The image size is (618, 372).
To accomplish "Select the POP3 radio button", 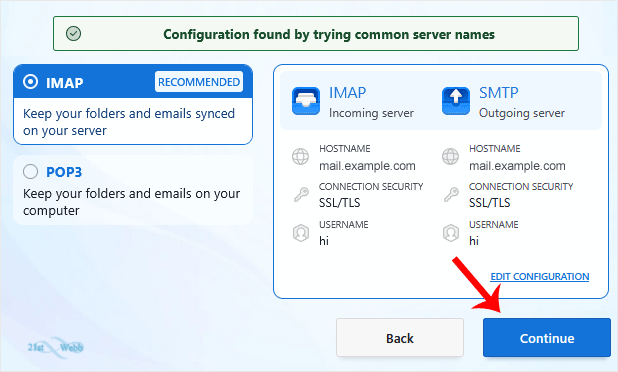I will tap(30, 172).
